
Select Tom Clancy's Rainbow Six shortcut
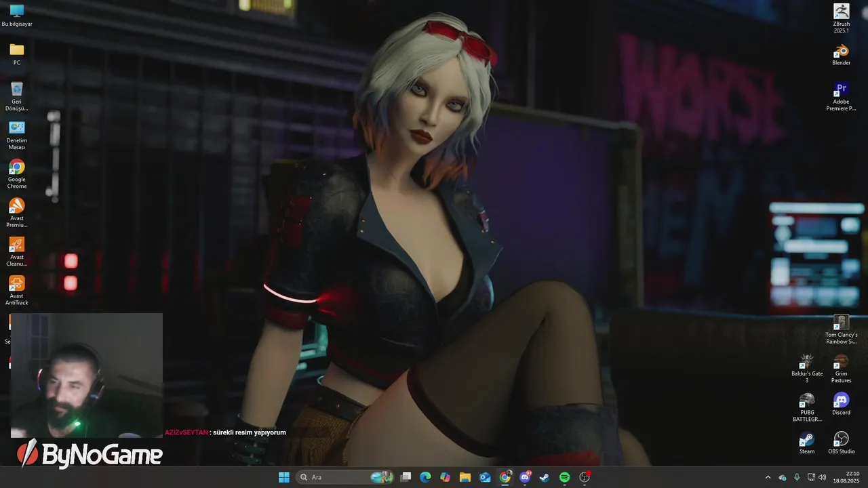pos(841,329)
